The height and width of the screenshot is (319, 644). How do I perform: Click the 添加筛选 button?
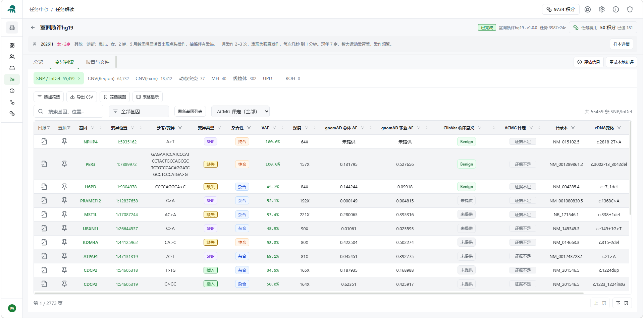pos(49,97)
